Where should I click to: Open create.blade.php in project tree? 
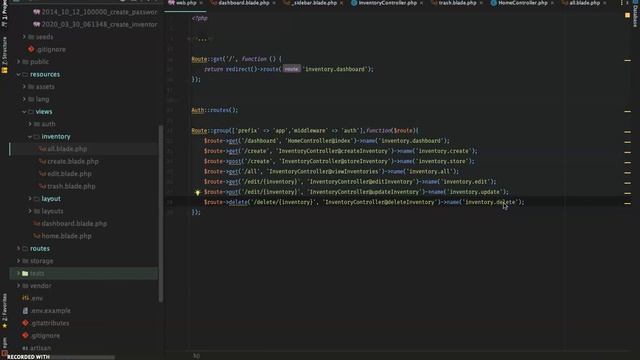pyautogui.click(x=69, y=162)
